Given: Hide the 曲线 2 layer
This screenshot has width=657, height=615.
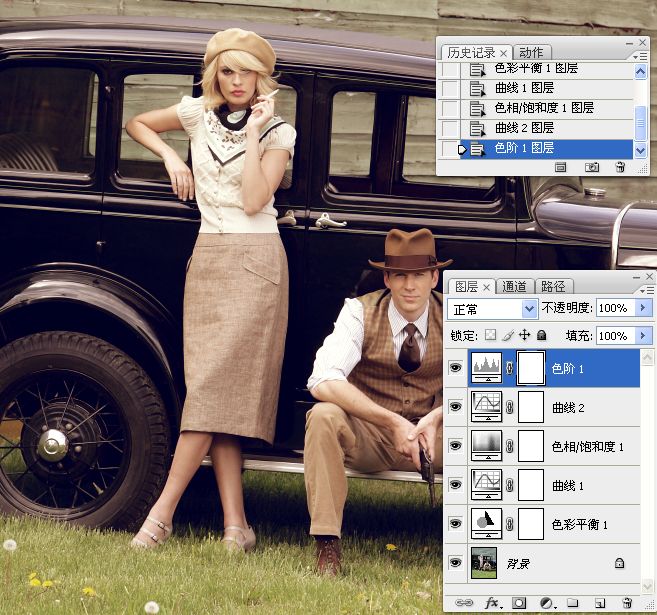Looking at the screenshot, I should pos(455,406).
